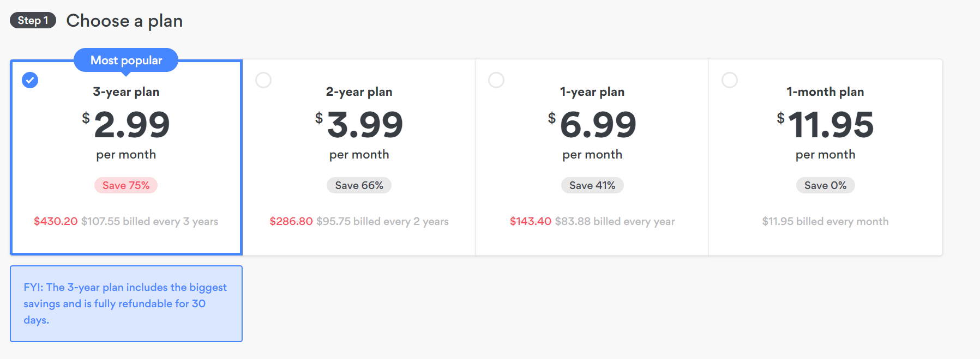
Task: Click the Save 0% label
Action: pyautogui.click(x=825, y=186)
